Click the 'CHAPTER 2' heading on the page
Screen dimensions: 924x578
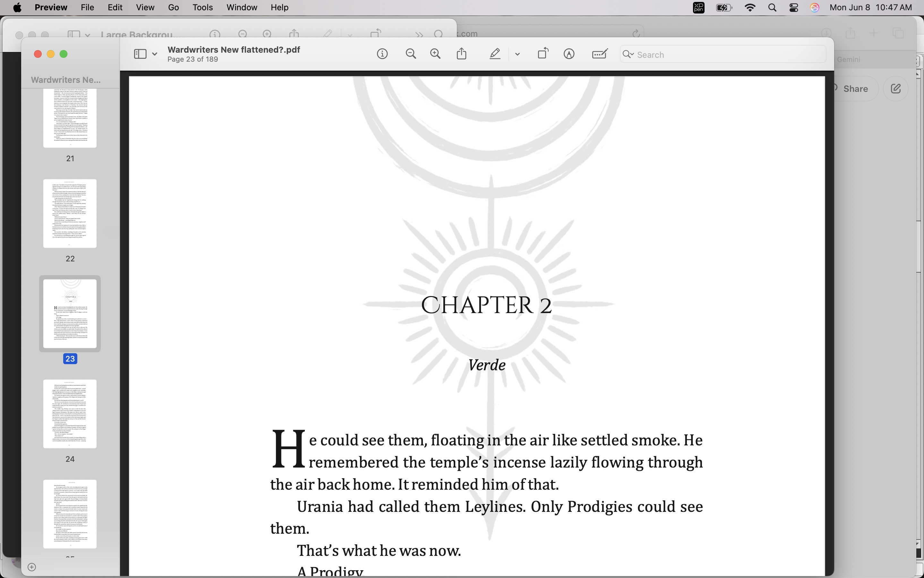pos(486,305)
